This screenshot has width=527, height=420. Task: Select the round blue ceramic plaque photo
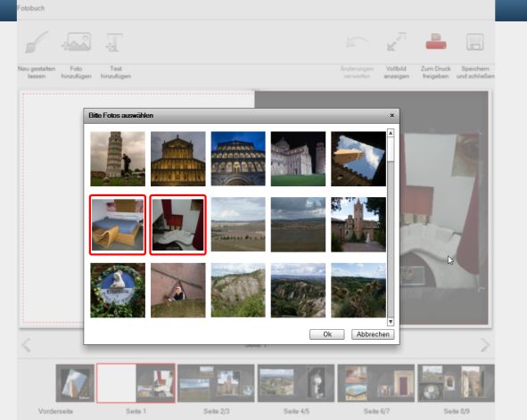(x=118, y=291)
